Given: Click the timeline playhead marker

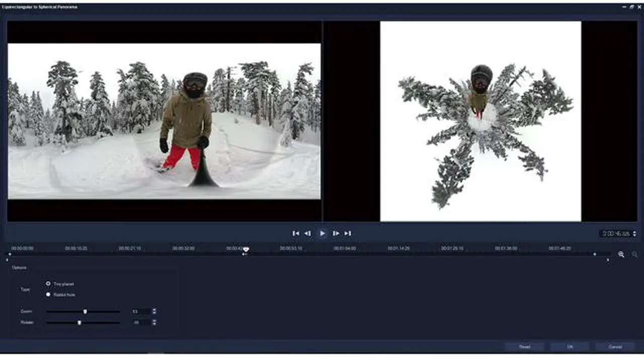Looking at the screenshot, I should click(246, 249).
